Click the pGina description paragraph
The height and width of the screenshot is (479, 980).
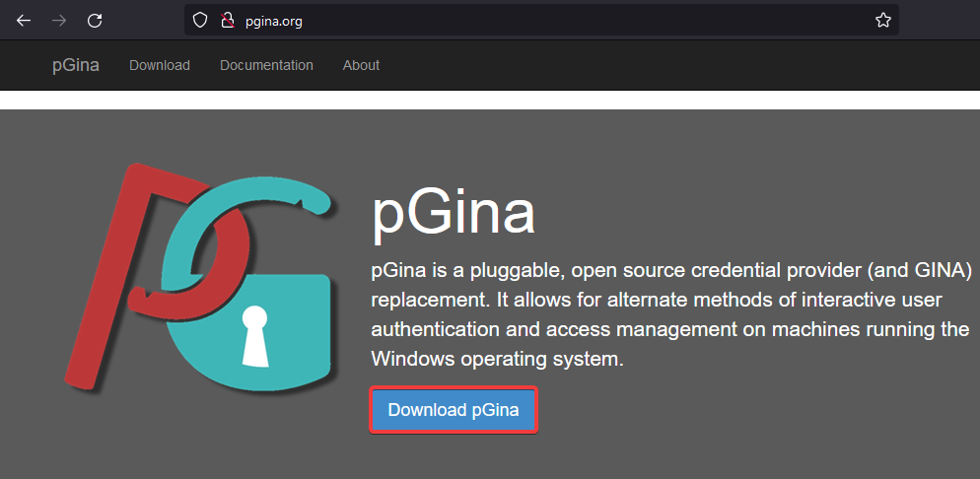point(670,313)
